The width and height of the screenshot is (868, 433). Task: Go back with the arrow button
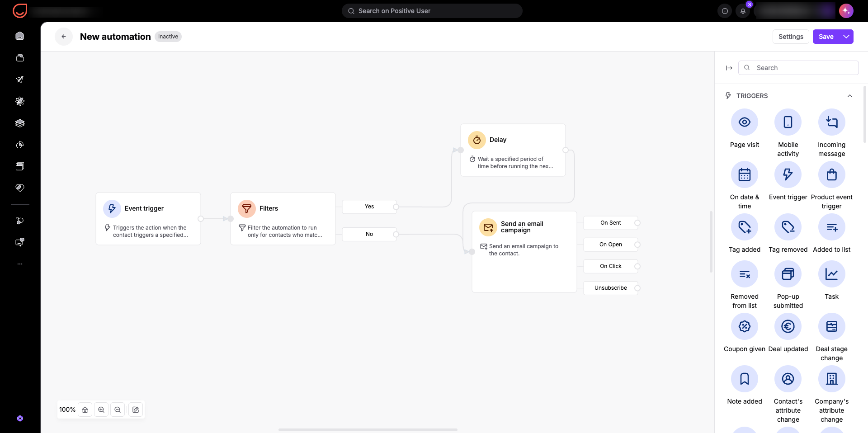pyautogui.click(x=64, y=37)
